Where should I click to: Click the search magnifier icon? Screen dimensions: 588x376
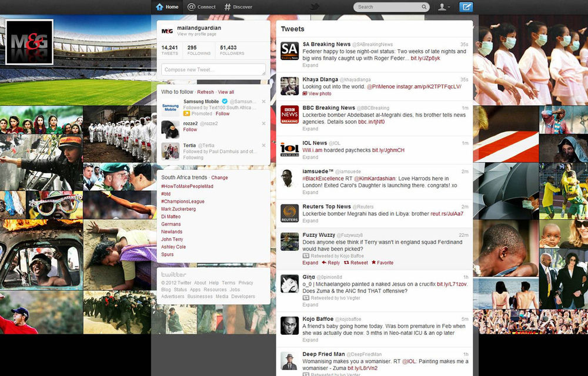coord(424,7)
